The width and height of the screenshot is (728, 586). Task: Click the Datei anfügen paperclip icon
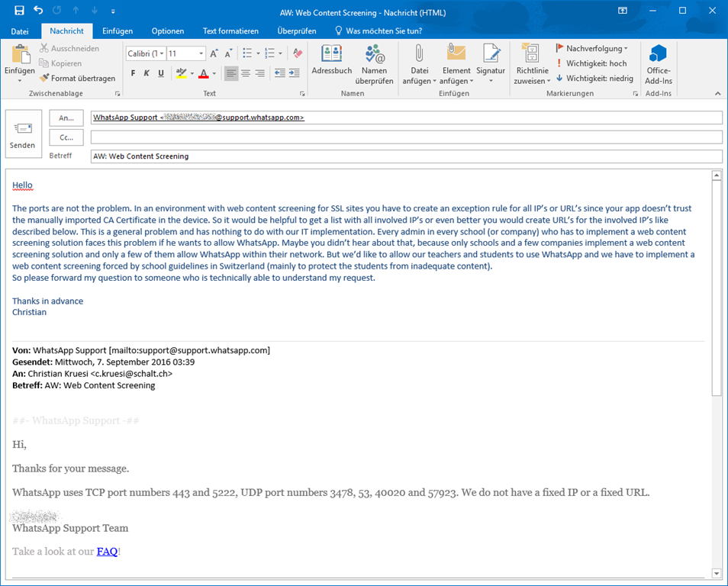pyautogui.click(x=419, y=53)
